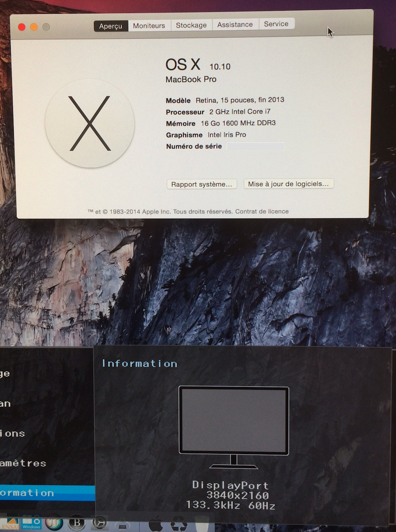Click the Intel Iris Pro graphics text

[x=227, y=135]
